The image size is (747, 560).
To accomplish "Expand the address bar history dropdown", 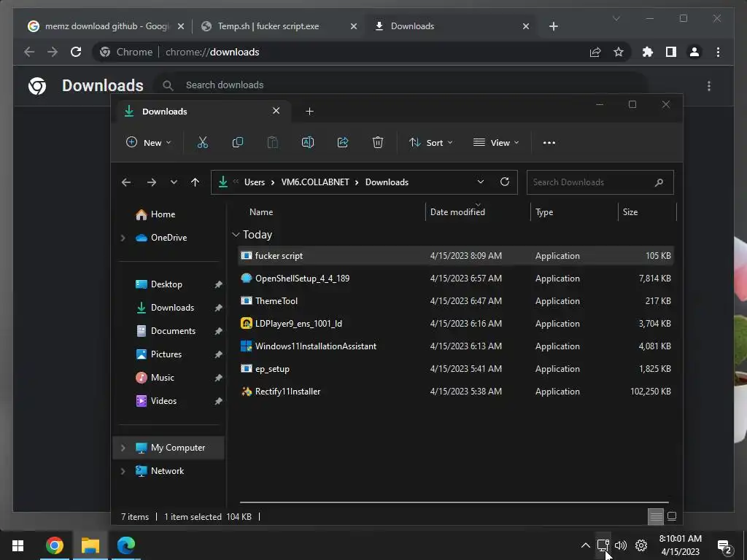I will pos(480,182).
